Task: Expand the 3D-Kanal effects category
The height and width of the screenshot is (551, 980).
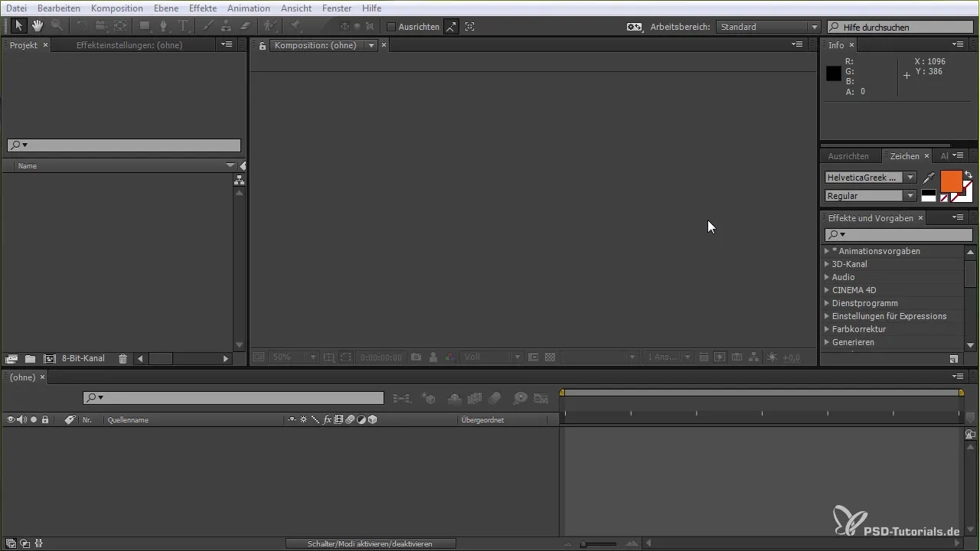Action: coord(827,264)
